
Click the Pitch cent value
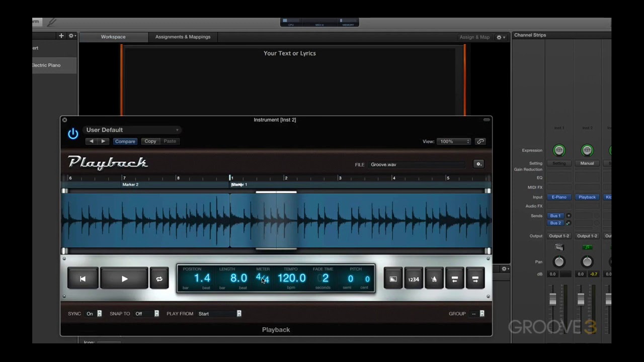coord(367,279)
